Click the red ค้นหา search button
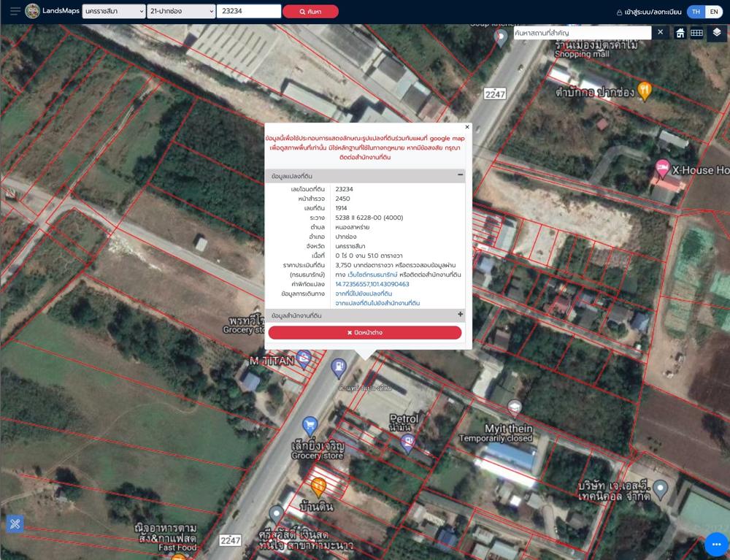Viewport: 730px width, 560px height. point(310,12)
